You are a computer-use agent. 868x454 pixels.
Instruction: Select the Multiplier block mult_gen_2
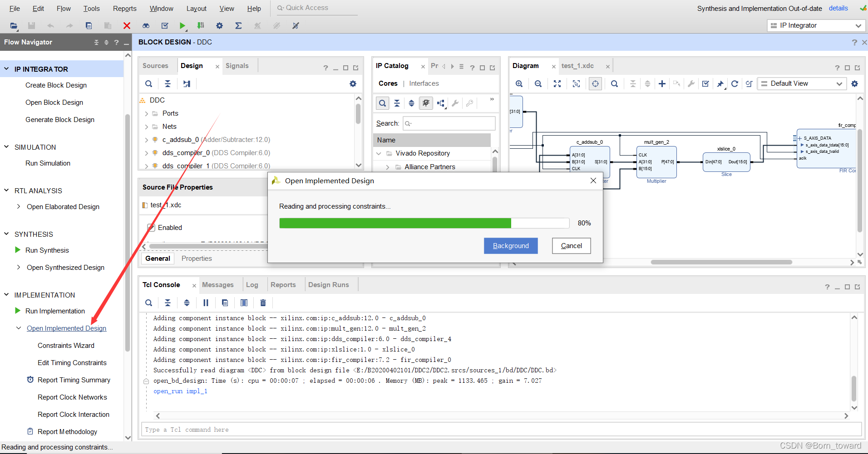coord(656,162)
